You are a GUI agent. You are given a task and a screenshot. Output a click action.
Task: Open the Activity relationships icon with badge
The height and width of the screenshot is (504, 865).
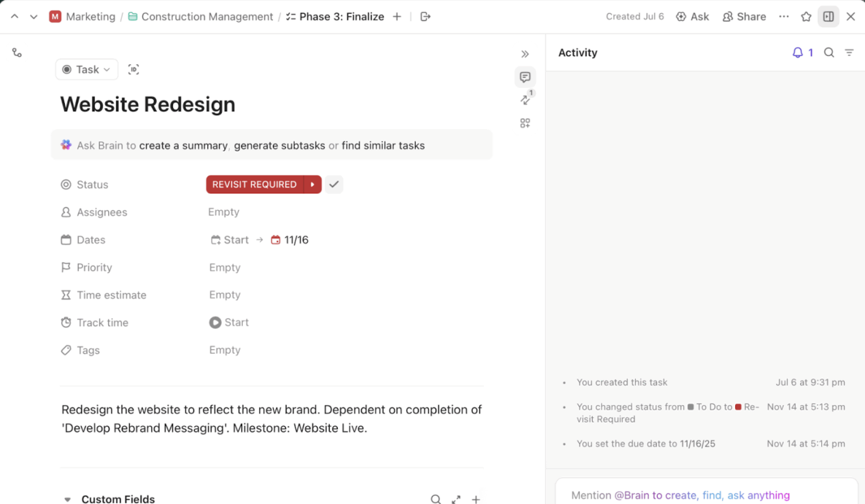pyautogui.click(x=525, y=99)
